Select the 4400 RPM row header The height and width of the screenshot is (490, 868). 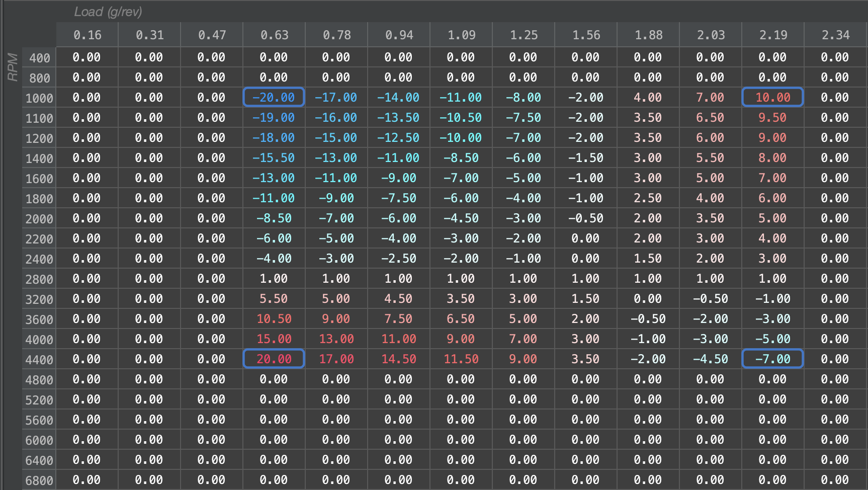tap(39, 360)
